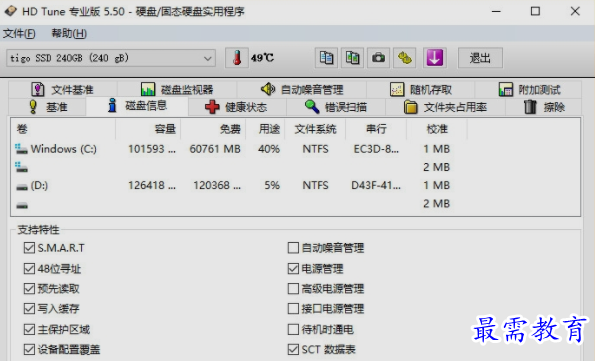This screenshot has height=361, width=595.
Task: Switch to the 错误扫描 tab
Action: pyautogui.click(x=336, y=107)
